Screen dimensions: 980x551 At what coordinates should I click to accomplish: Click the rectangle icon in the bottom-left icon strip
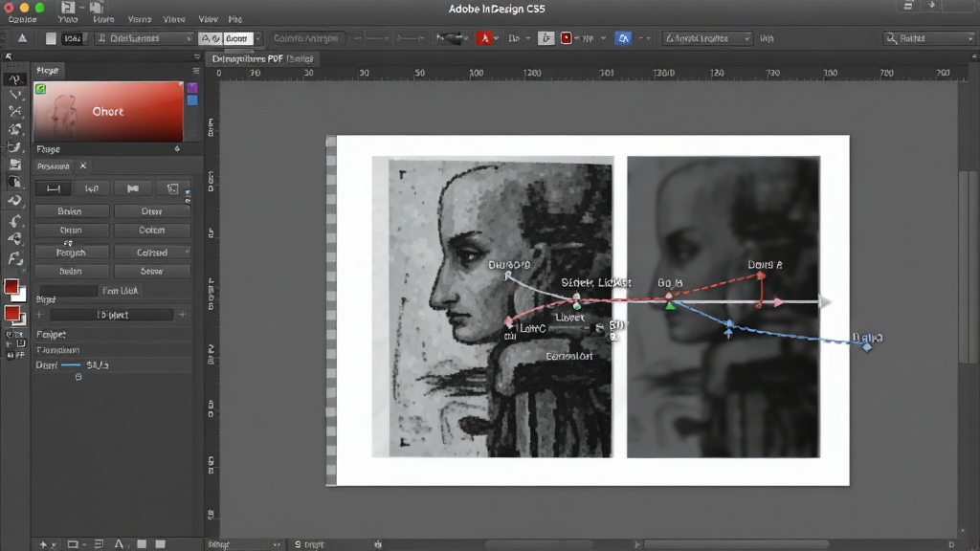tap(73, 544)
